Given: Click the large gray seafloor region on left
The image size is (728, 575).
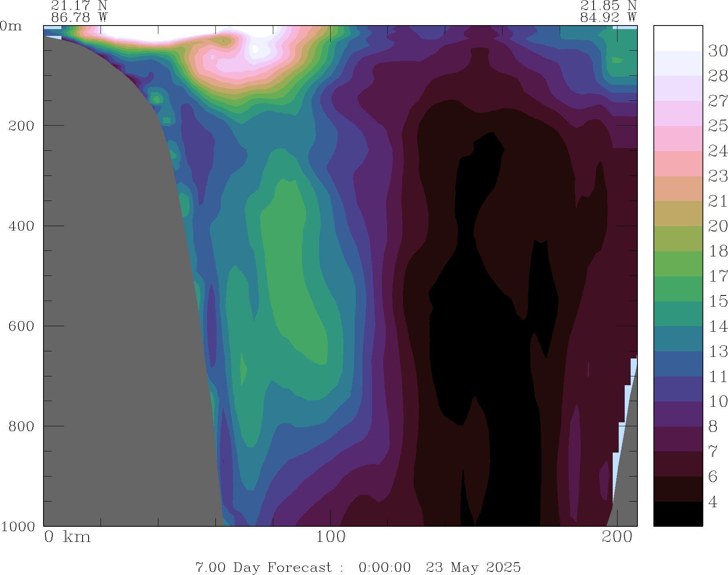Looking at the screenshot, I should (x=112, y=279).
